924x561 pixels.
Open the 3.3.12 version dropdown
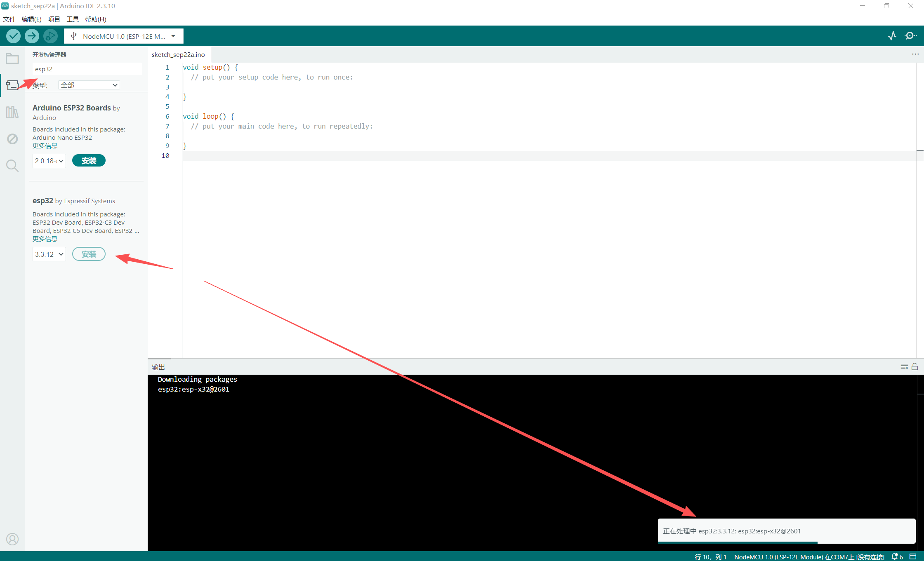click(49, 254)
